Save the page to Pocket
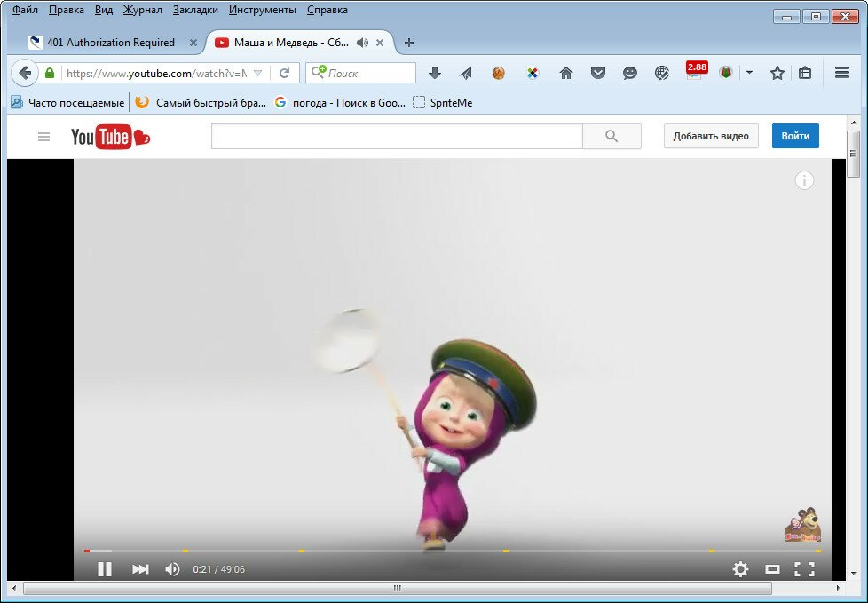Viewport: 868px width, 603px height. (x=598, y=73)
